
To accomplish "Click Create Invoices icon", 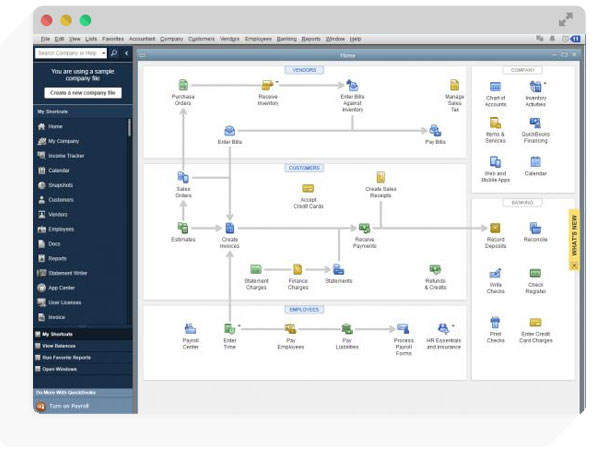I will click(x=230, y=228).
